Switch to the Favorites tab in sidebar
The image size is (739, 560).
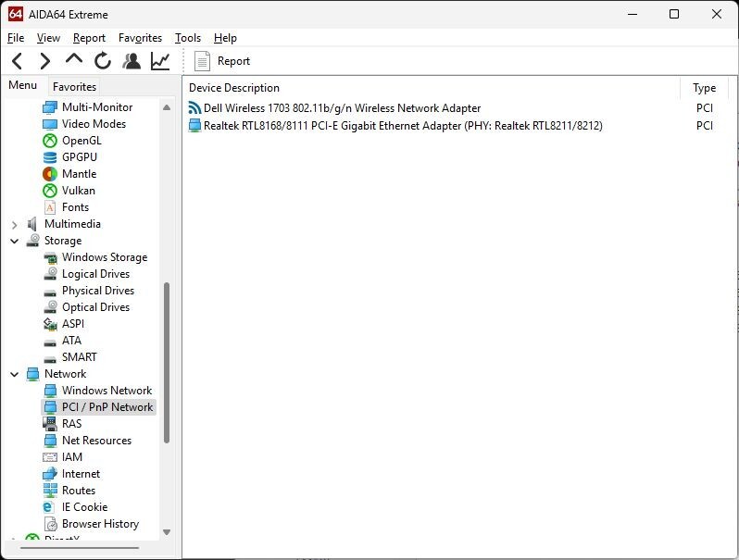tap(74, 87)
